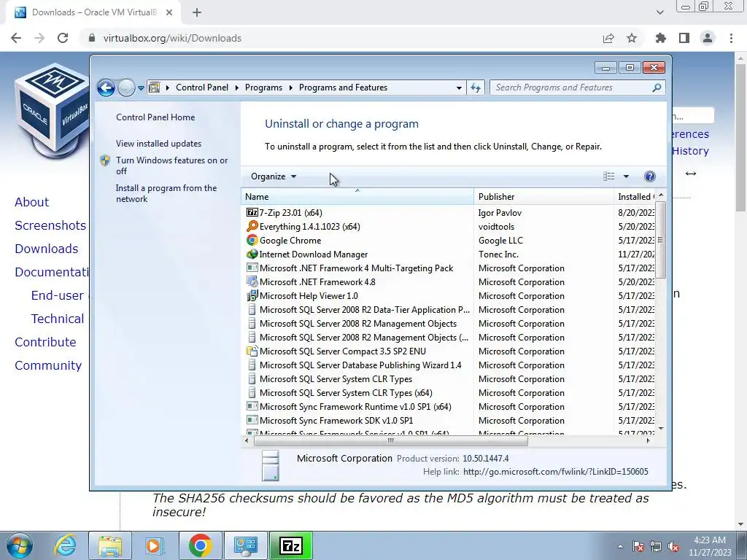Click the search magnifier in Programs search box
Viewport: 747px width, 560px height.
tap(657, 87)
